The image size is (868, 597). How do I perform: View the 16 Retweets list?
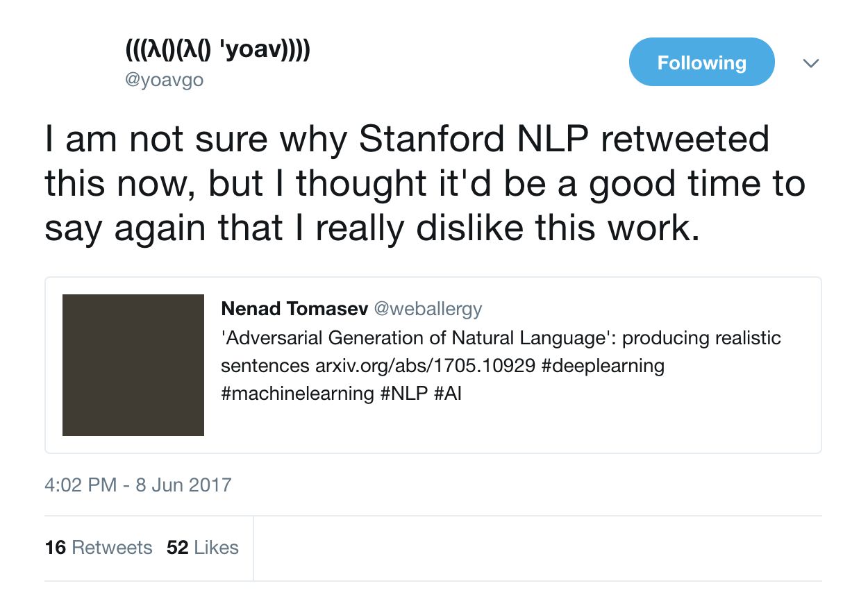click(x=99, y=547)
